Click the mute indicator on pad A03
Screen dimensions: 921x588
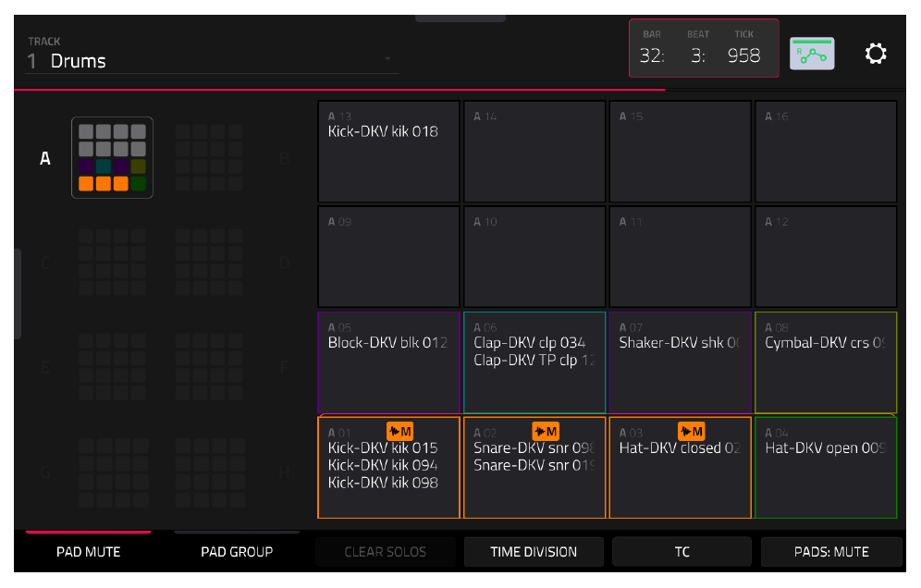[691, 431]
